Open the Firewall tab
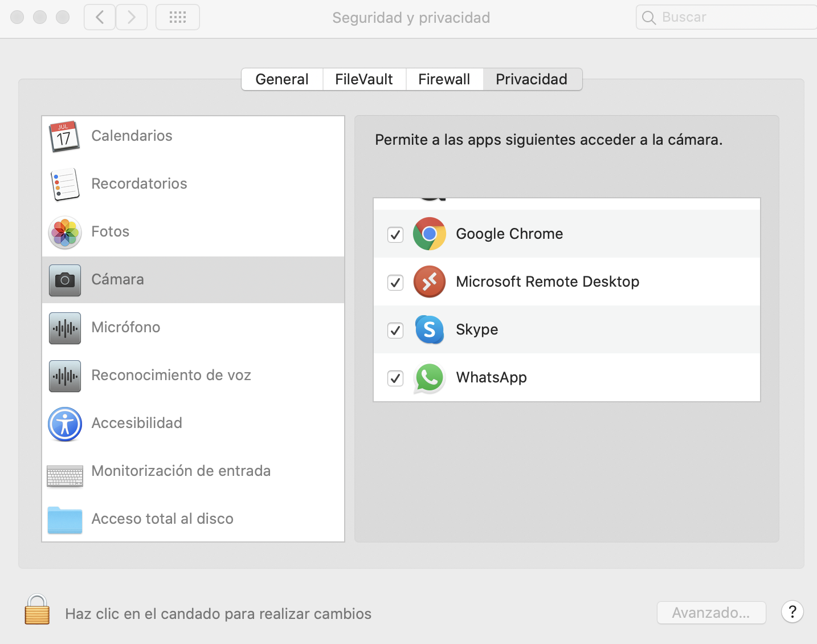817x644 pixels. pyautogui.click(x=444, y=79)
